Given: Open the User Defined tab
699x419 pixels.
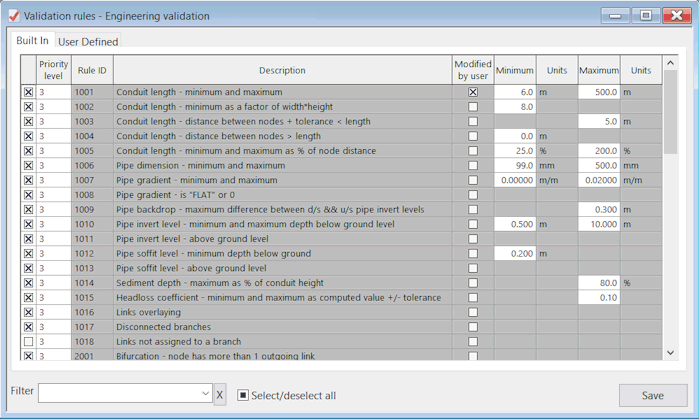Looking at the screenshot, I should tap(88, 42).
